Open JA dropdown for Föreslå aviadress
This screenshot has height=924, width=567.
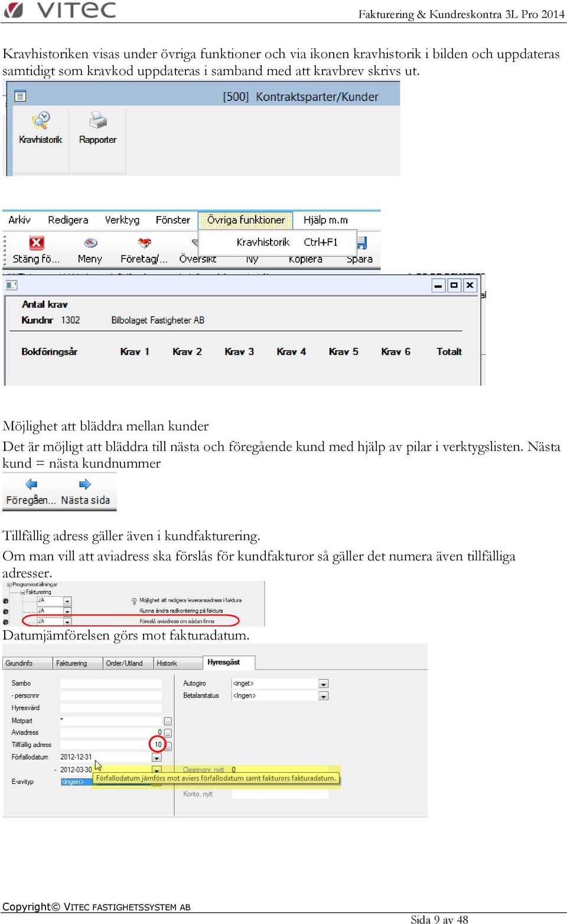pos(67,621)
